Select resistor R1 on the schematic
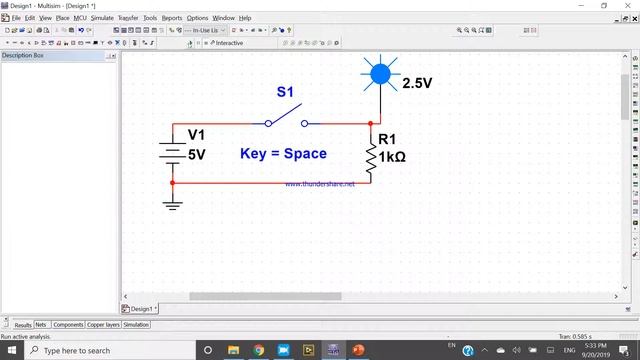This screenshot has height=360, width=640. click(x=371, y=158)
